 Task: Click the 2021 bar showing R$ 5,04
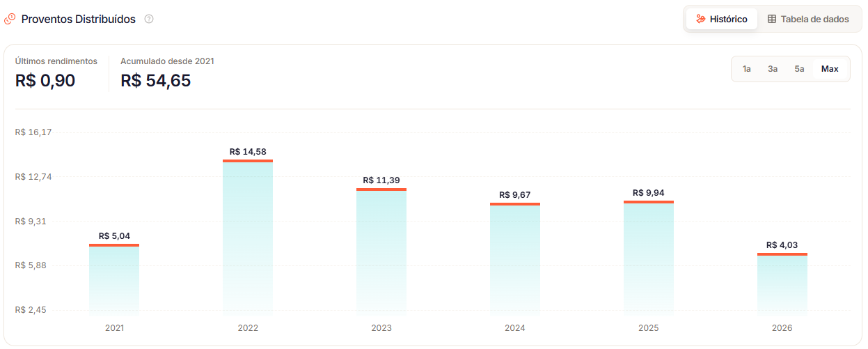(x=114, y=279)
